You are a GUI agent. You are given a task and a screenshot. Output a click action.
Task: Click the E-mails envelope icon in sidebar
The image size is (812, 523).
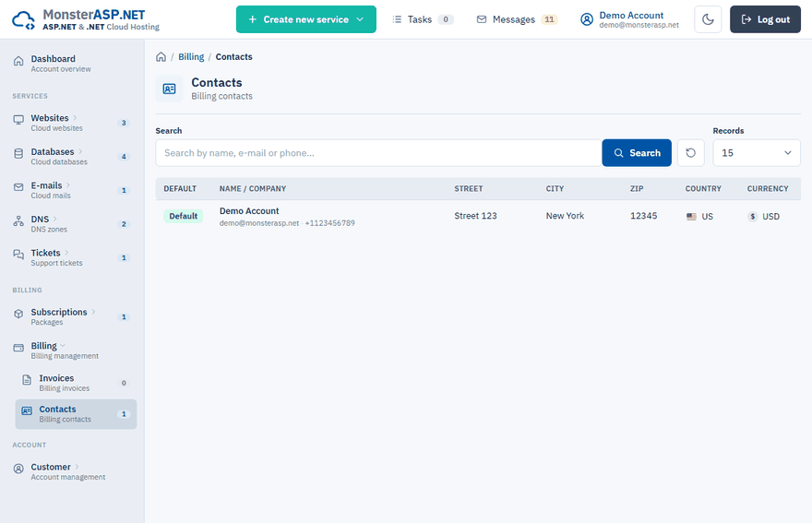18,187
